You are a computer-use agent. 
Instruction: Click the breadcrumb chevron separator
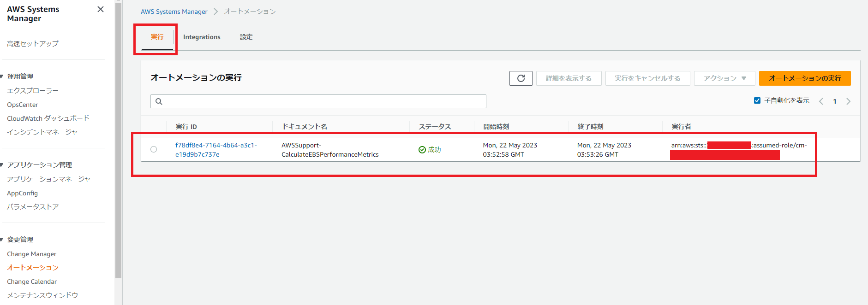coord(216,12)
